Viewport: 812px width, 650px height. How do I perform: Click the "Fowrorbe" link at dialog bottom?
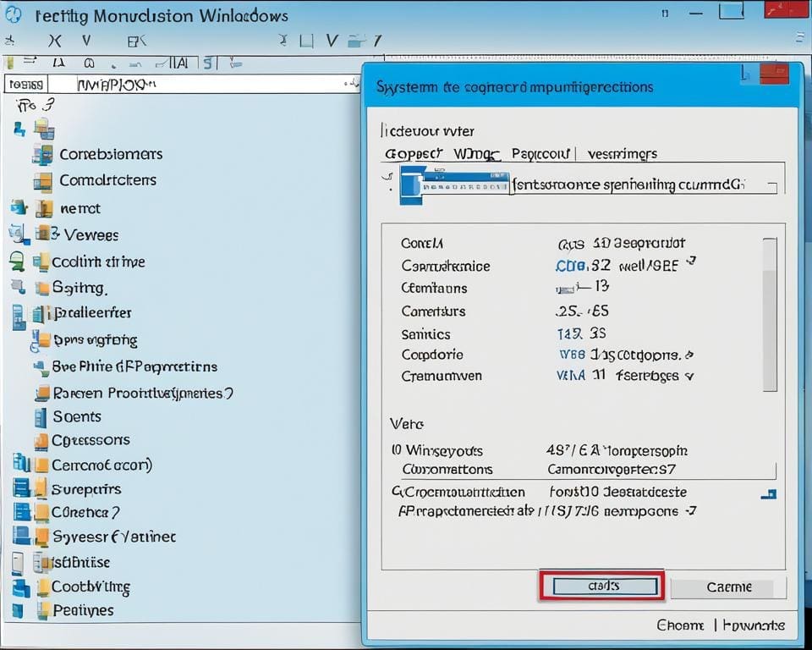pyautogui.click(x=754, y=625)
